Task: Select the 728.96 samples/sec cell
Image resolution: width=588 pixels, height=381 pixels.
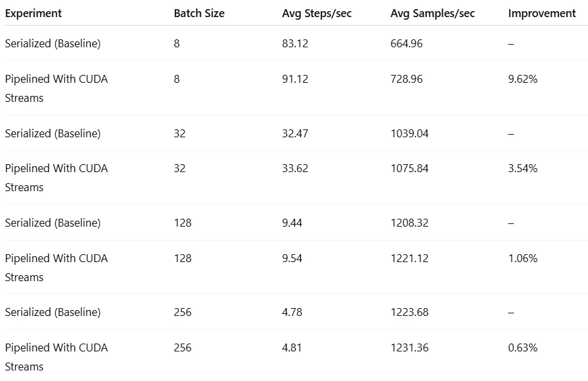Action: click(407, 79)
